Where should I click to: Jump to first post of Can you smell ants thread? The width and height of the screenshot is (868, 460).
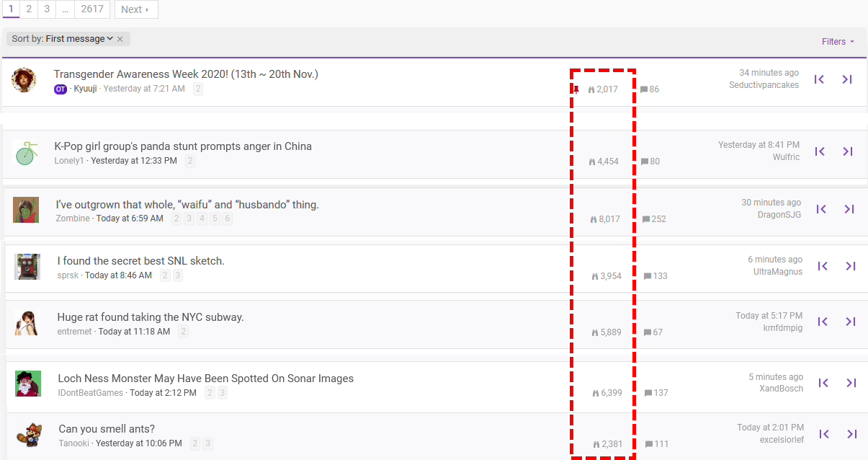pyautogui.click(x=824, y=434)
